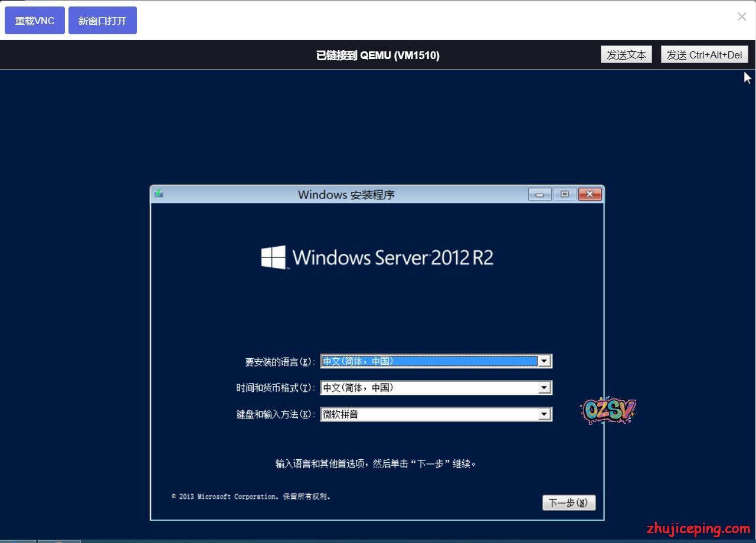The width and height of the screenshot is (756, 543).
Task: Click the 微软拼音 input method field
Action: (x=429, y=414)
